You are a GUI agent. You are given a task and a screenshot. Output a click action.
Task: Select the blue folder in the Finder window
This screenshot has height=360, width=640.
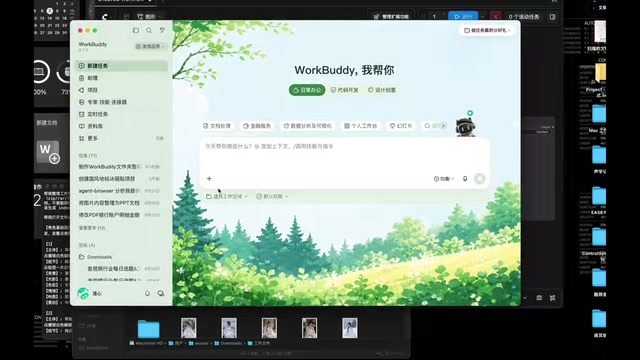coord(149,329)
